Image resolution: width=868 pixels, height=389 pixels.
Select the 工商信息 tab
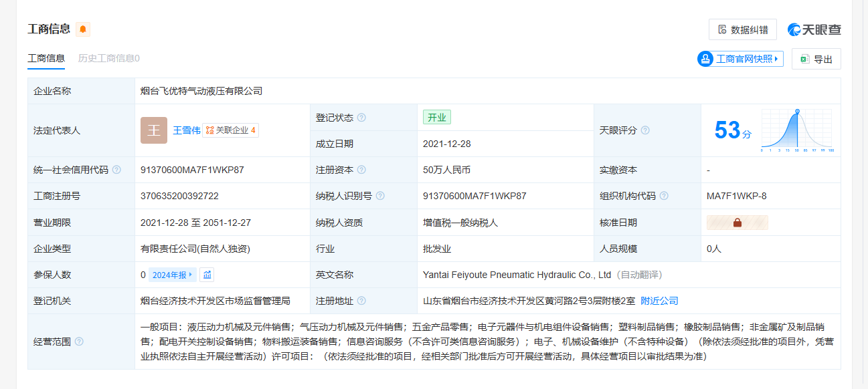point(46,58)
